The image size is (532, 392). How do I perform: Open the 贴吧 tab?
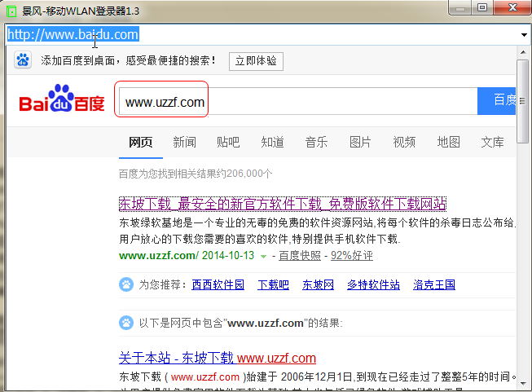click(228, 142)
